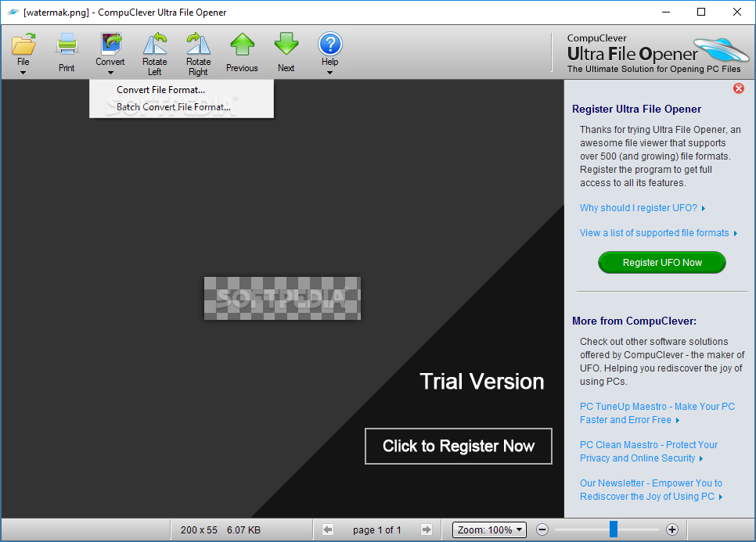756x542 pixels.
Task: Click the Trial Version text
Action: (481, 382)
